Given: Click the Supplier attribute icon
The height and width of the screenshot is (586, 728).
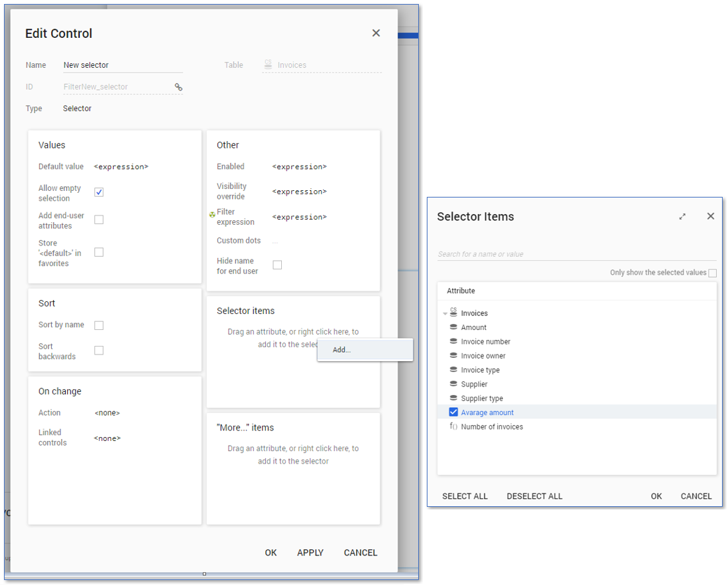Looking at the screenshot, I should (453, 384).
